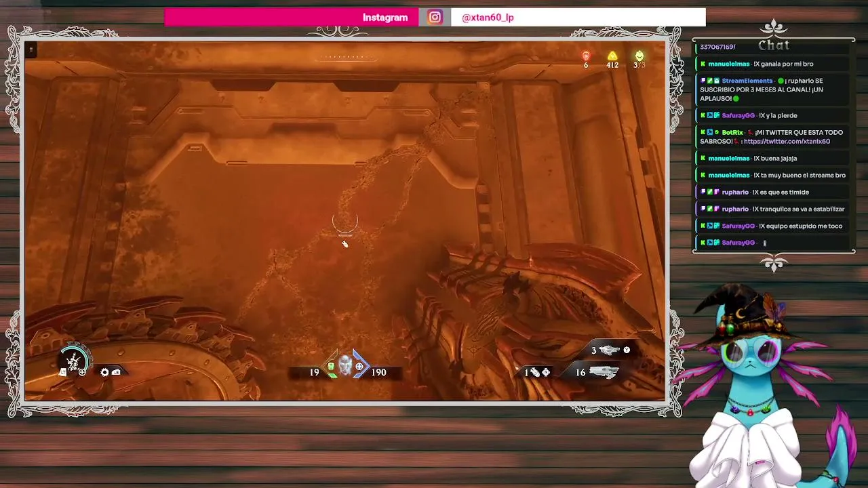The width and height of the screenshot is (868, 488).
Task: Click the health value 190
Action: (378, 372)
